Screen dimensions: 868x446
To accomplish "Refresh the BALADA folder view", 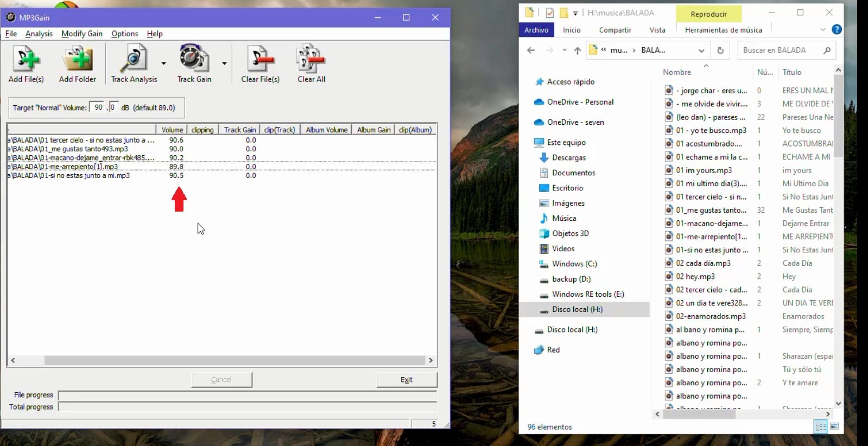I will click(720, 50).
